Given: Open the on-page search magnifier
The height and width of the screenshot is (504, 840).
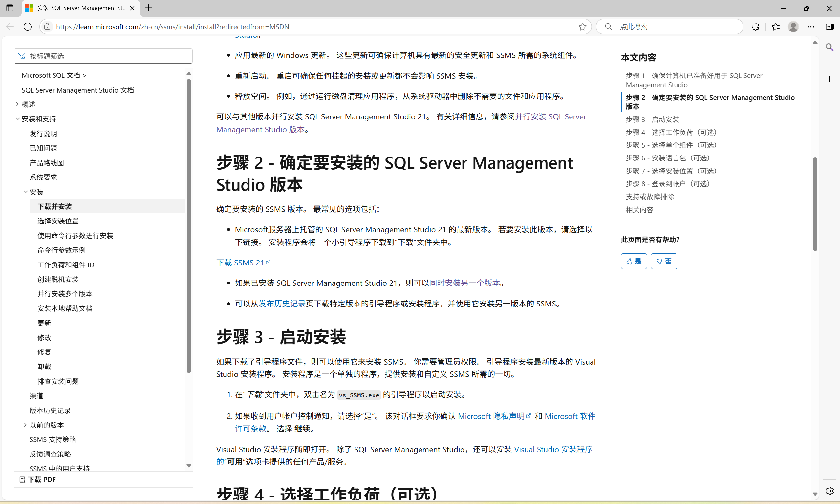Looking at the screenshot, I should pyautogui.click(x=830, y=47).
